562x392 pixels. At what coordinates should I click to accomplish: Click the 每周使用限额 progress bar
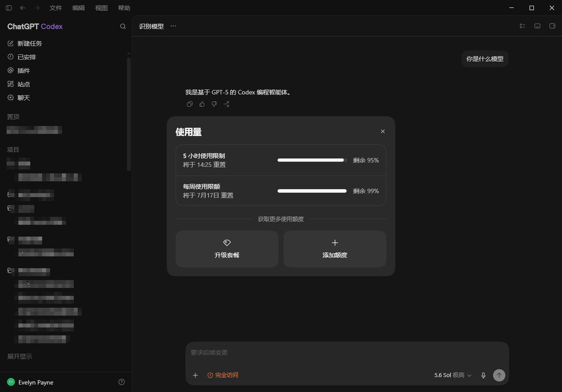pyautogui.click(x=312, y=191)
